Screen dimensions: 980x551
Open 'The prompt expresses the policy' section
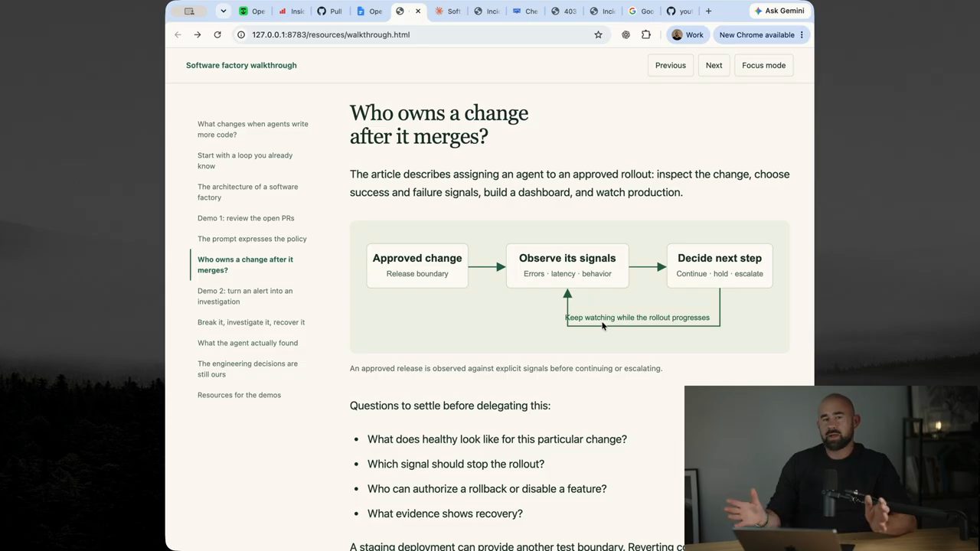(252, 239)
